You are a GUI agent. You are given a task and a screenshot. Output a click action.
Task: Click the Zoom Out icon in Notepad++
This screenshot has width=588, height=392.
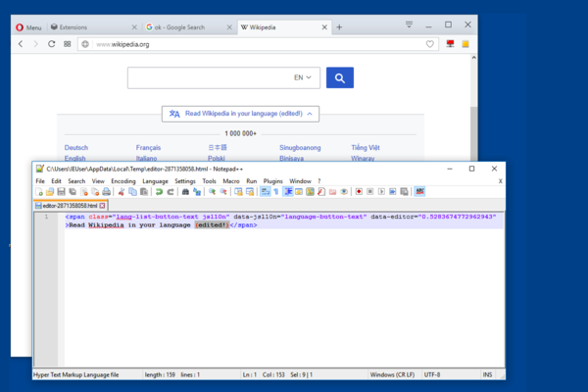point(223,192)
